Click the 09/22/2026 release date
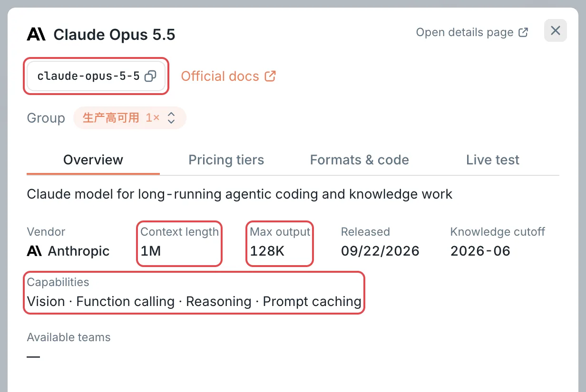Screen dimensions: 586x392 coord(380,251)
